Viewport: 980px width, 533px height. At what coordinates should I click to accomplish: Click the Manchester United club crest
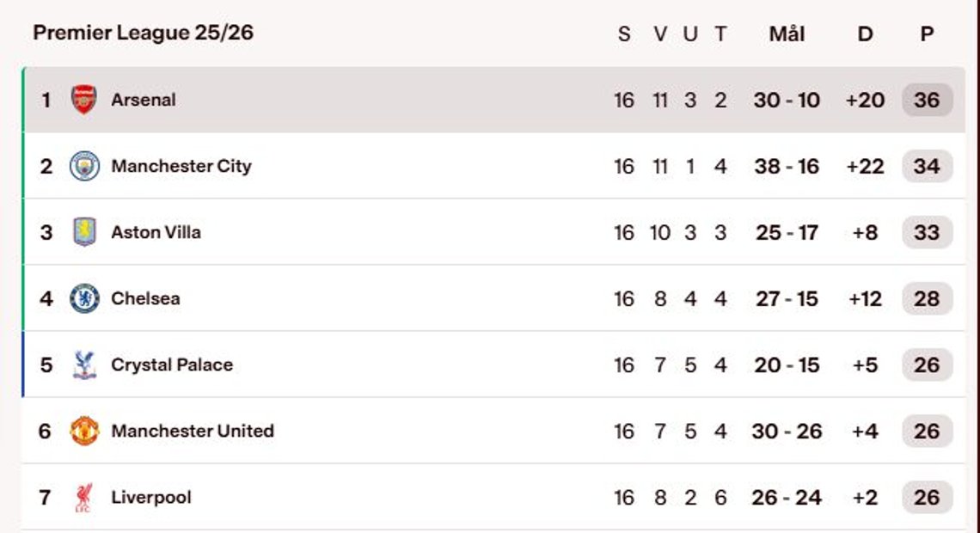[84, 432]
